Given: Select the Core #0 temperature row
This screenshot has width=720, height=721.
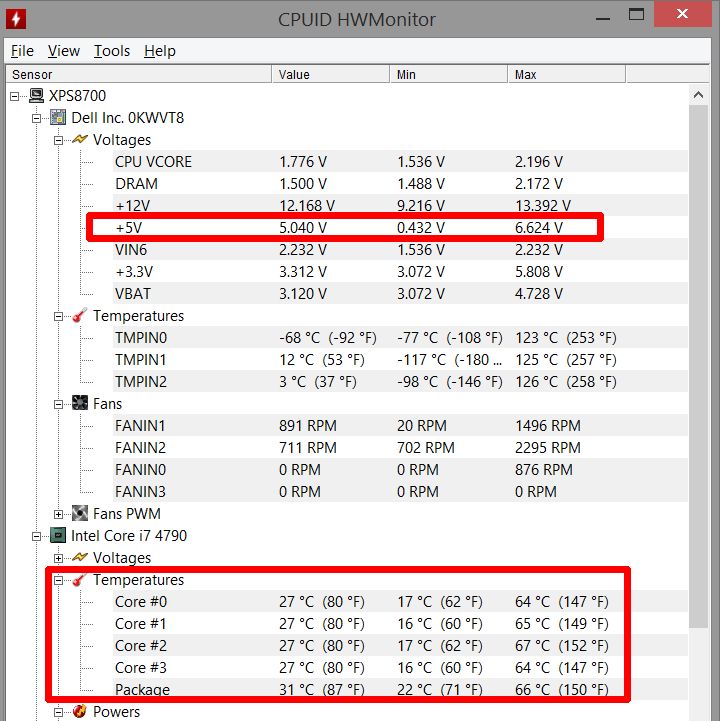Looking at the screenshot, I should coord(400,601).
